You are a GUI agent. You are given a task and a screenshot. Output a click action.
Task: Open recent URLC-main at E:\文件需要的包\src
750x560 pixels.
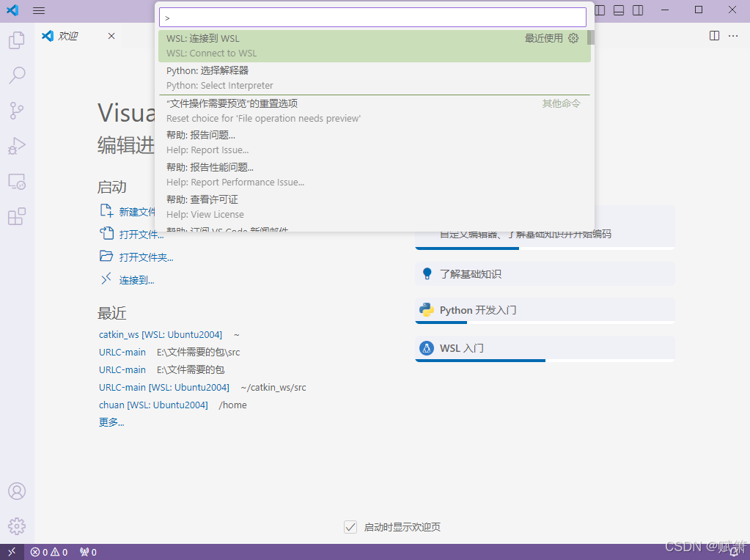point(122,353)
